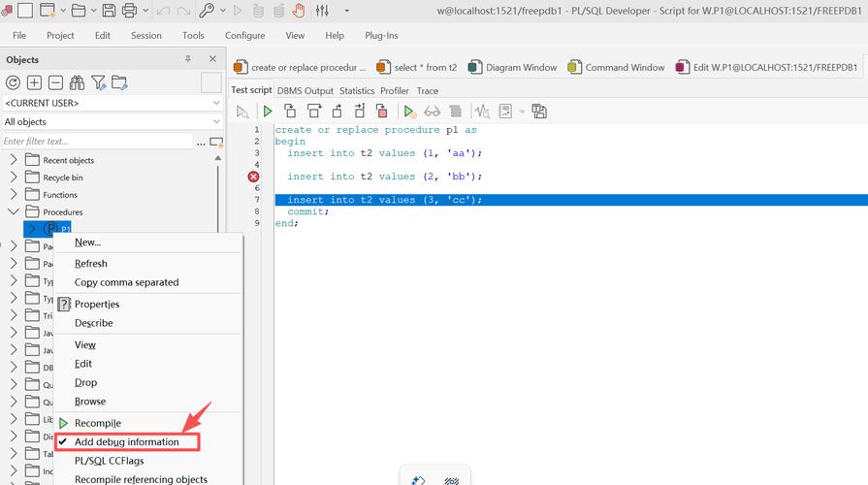Toggle the pin on the Objects panel

click(188, 59)
